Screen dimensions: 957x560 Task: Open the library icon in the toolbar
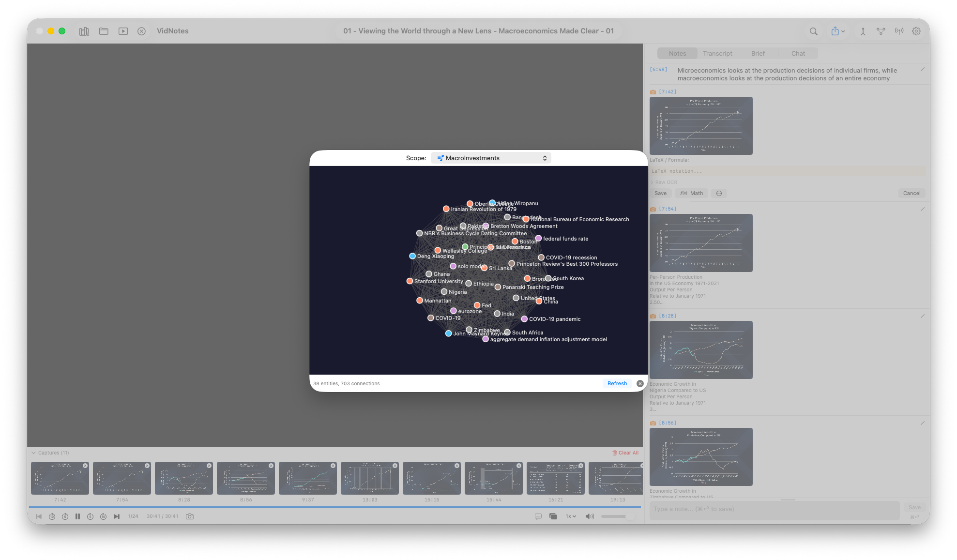tap(84, 31)
